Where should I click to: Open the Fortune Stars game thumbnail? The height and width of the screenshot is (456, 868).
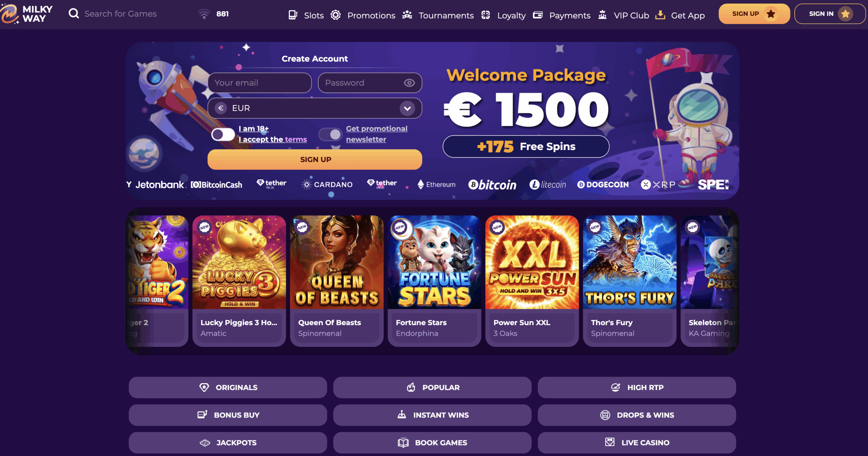(434, 262)
